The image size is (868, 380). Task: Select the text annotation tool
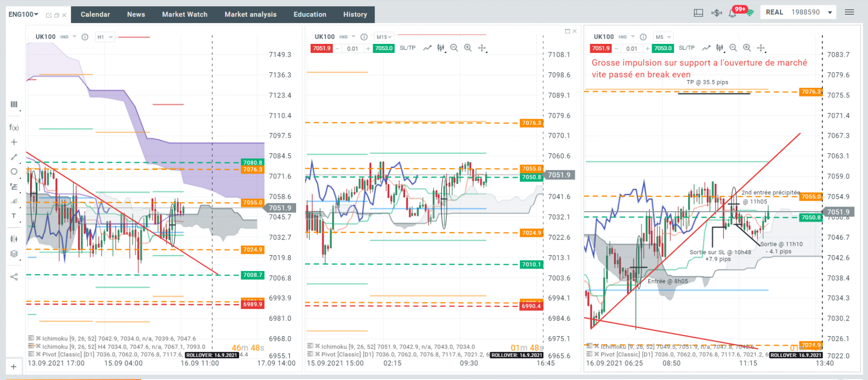14,216
